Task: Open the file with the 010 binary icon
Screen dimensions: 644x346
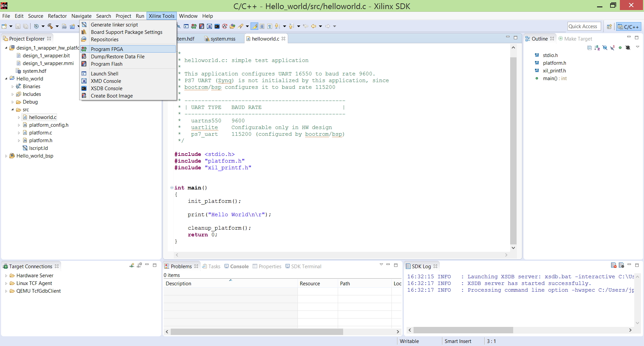Action: tap(64, 26)
